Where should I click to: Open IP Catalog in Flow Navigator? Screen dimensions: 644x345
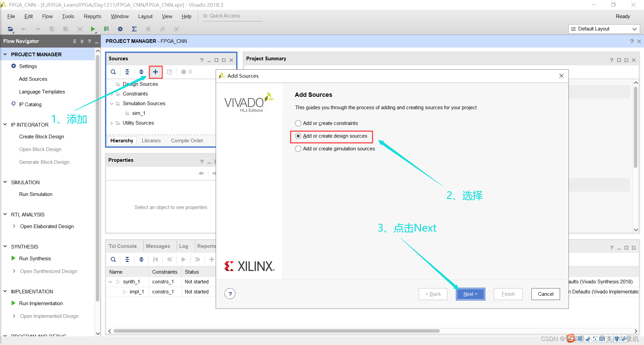coord(30,105)
